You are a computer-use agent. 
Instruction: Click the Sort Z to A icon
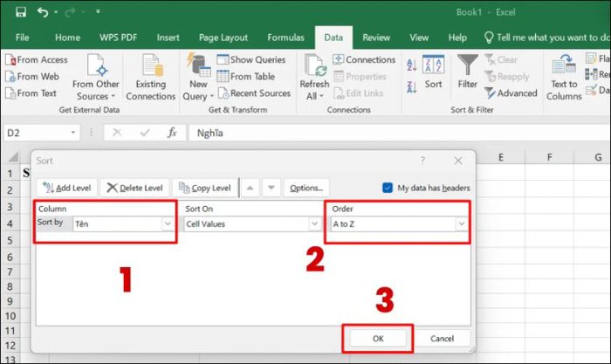coord(411,87)
